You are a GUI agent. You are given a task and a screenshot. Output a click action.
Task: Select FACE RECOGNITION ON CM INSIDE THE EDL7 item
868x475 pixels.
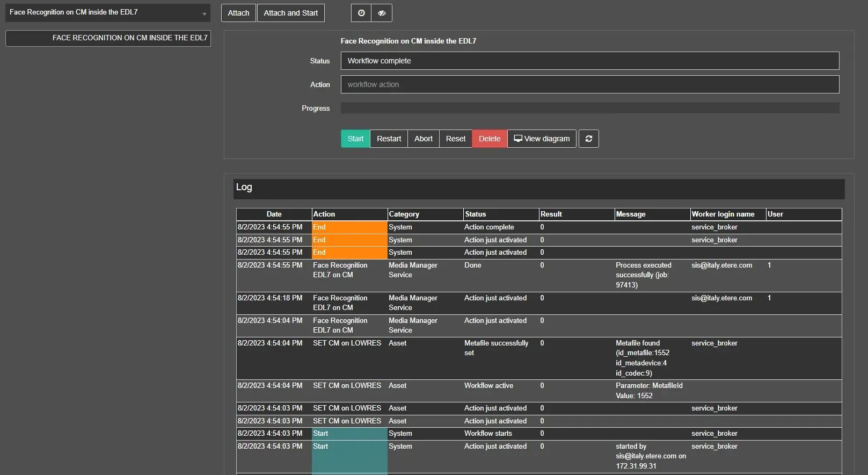pyautogui.click(x=108, y=38)
